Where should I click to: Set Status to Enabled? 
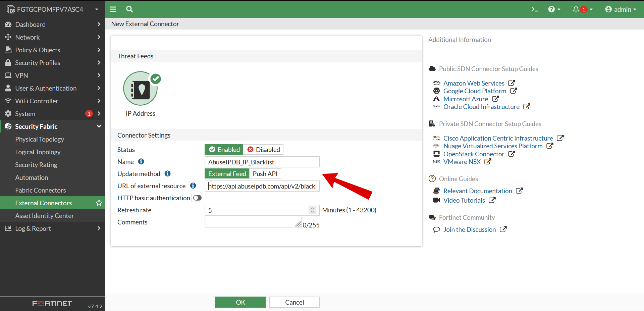(x=224, y=150)
